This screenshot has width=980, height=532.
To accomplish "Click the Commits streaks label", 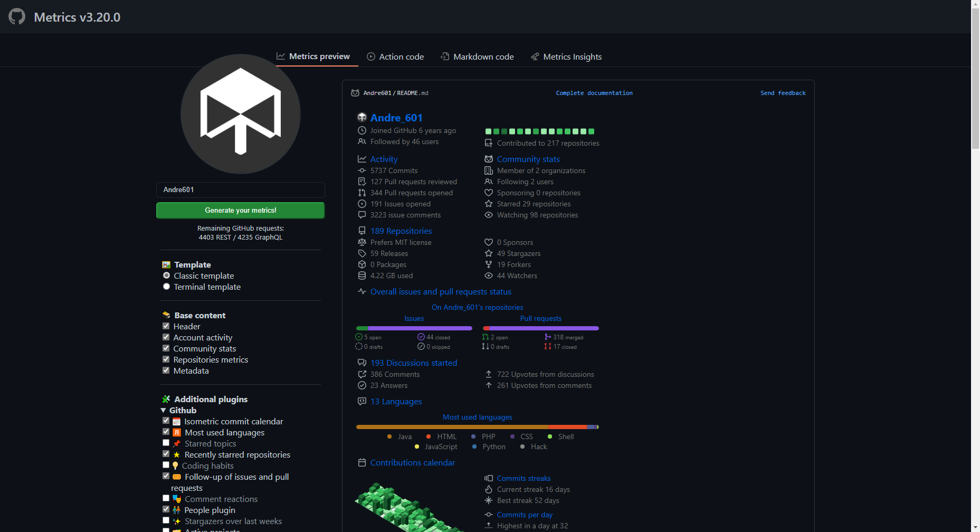I will tap(524, 478).
